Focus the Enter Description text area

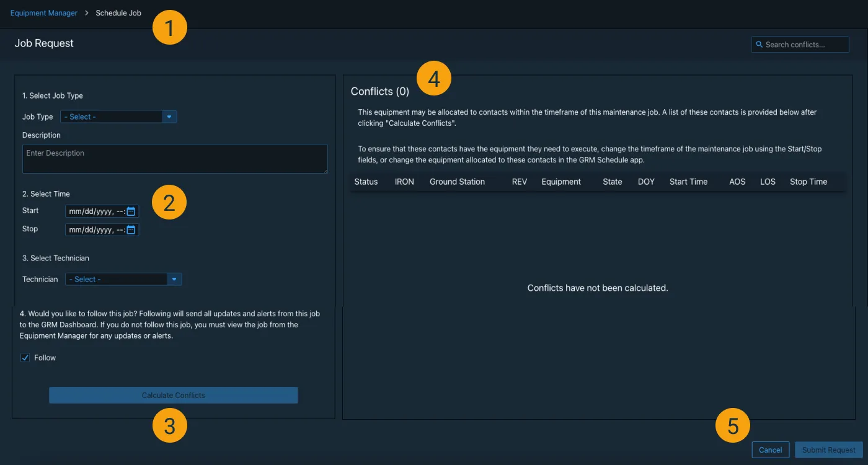point(175,159)
